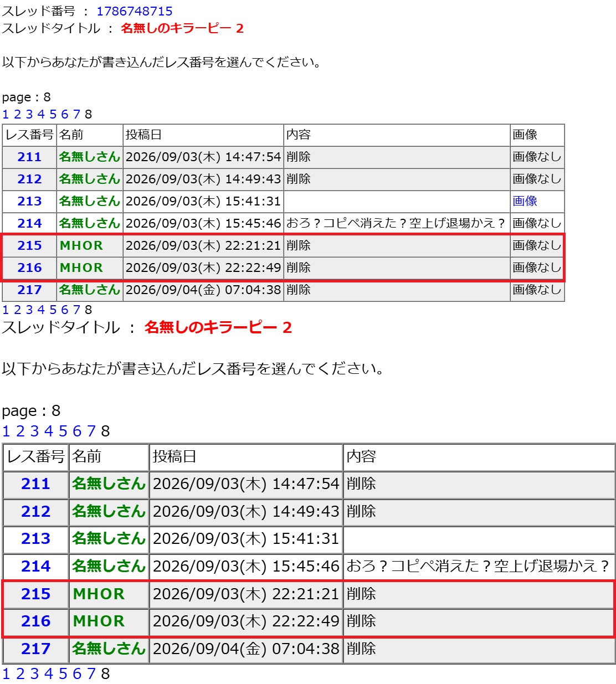The height and width of the screenshot is (684, 616).
Task: Open thread number link 1786748715
Action: [135, 11]
